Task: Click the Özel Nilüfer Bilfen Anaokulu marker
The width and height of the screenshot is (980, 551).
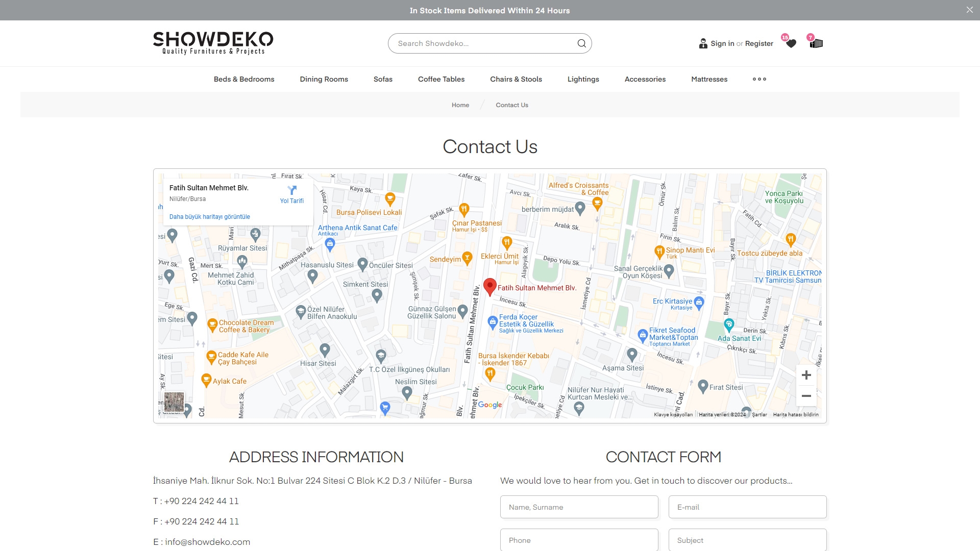Action: (x=301, y=312)
